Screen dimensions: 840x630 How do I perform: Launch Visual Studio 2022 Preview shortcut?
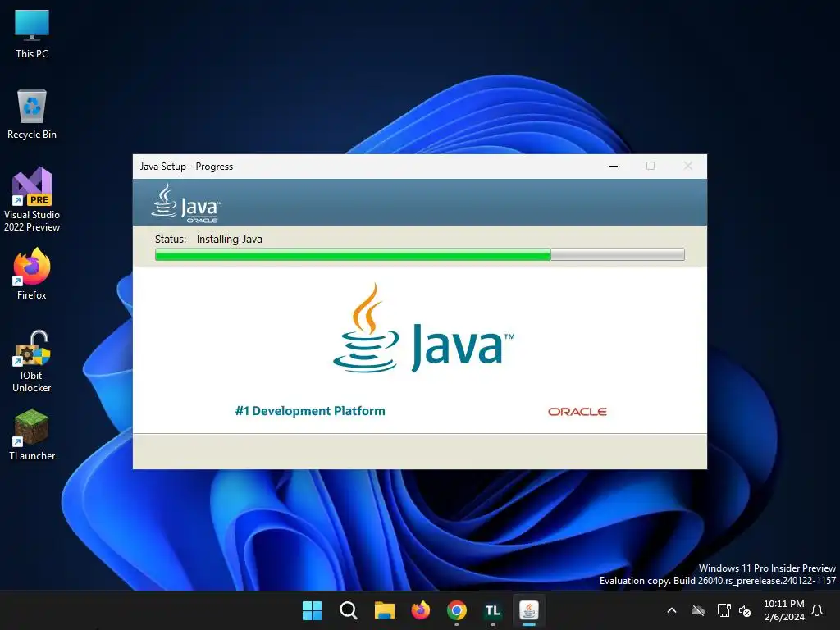[x=32, y=199]
